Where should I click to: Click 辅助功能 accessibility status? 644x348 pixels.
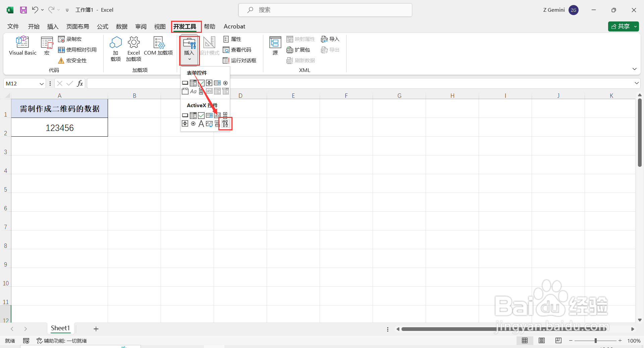point(62,341)
